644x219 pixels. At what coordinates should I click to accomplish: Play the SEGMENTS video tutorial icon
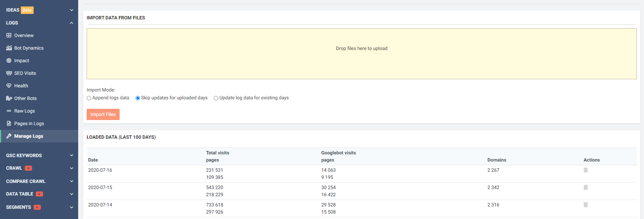[37, 207]
